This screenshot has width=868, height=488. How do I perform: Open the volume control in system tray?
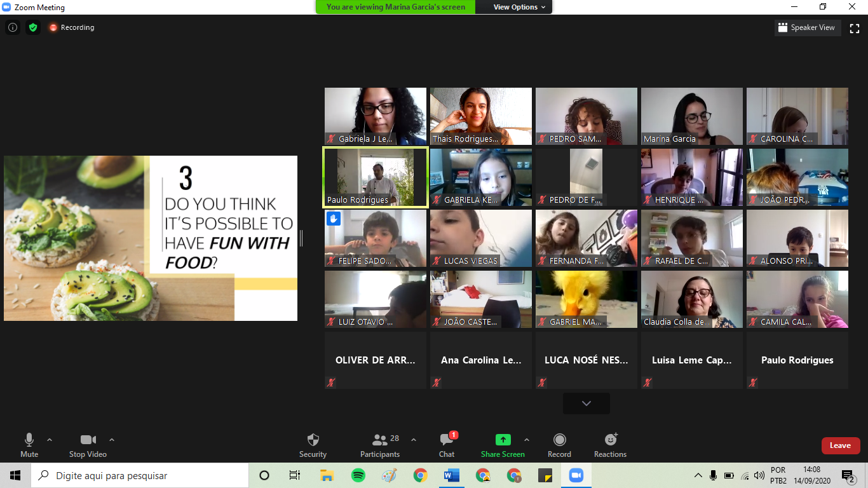tap(759, 475)
